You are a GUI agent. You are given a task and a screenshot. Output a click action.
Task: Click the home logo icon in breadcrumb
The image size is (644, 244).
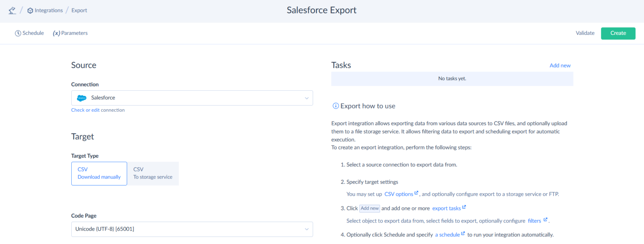click(x=12, y=10)
